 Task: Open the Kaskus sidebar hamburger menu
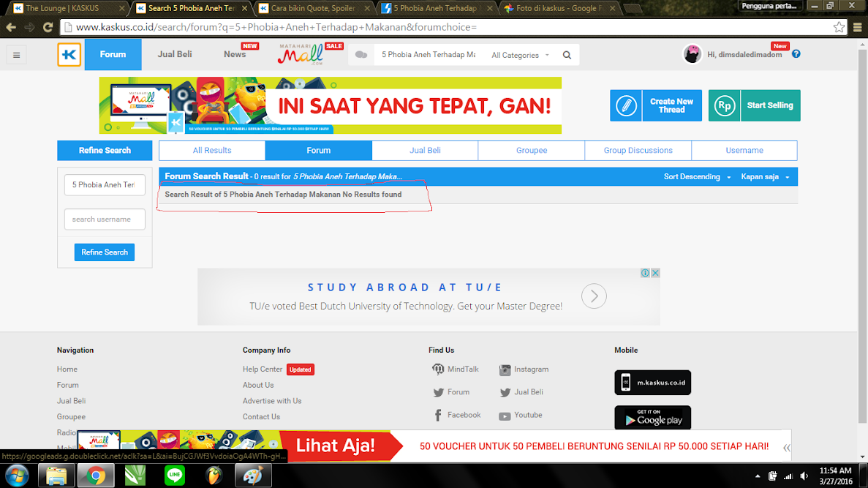[17, 55]
